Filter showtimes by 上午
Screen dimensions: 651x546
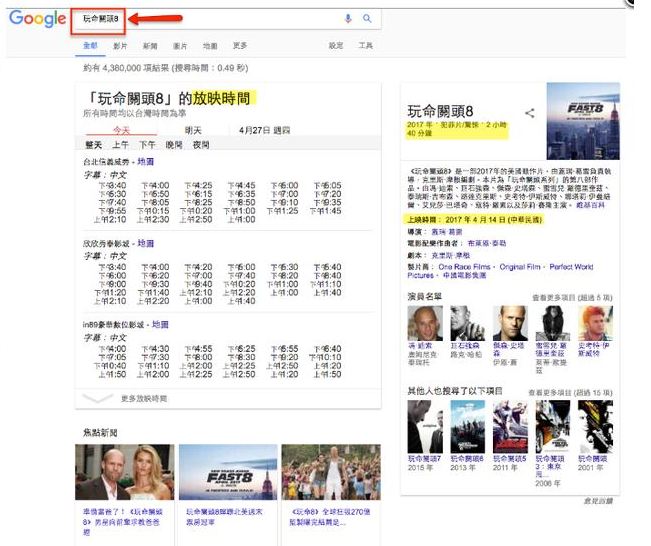coord(120,144)
